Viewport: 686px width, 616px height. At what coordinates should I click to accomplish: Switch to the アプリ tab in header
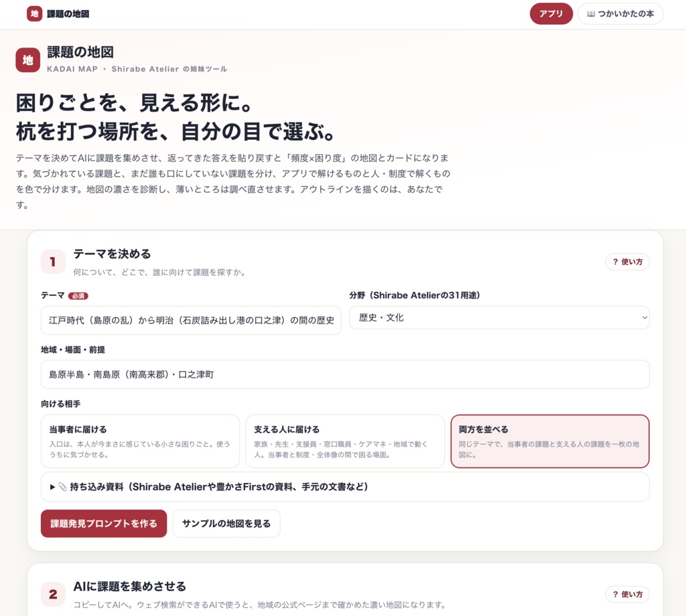551,14
